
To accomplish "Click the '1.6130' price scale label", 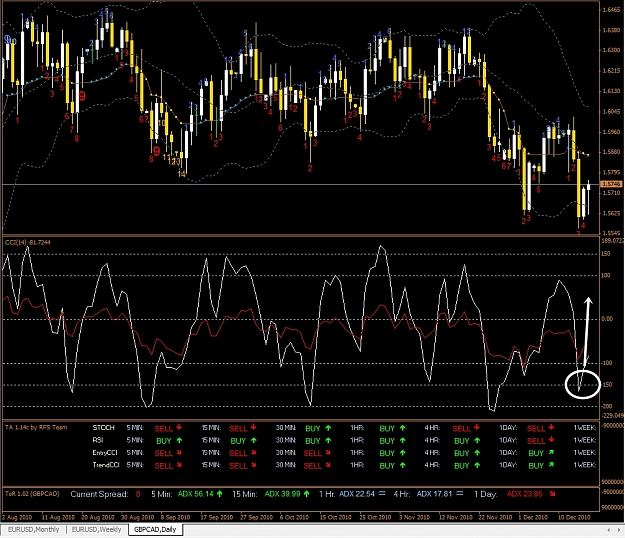I will (x=611, y=91).
